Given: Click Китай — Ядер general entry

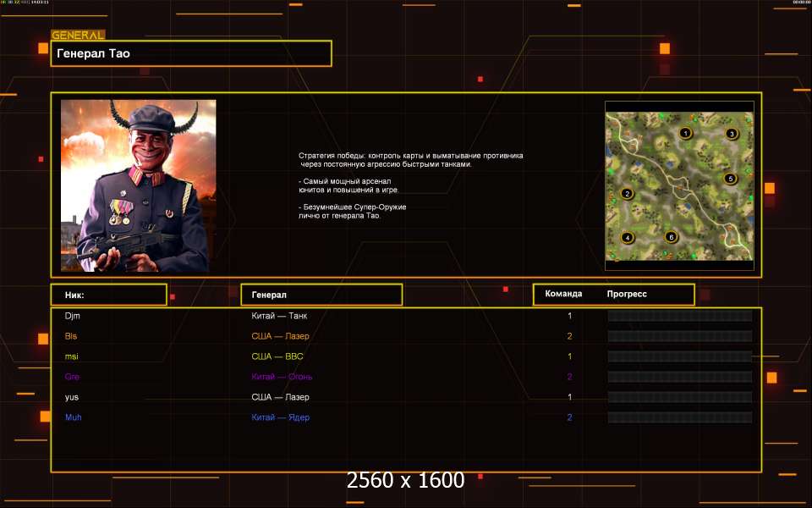Looking at the screenshot, I should click(281, 417).
